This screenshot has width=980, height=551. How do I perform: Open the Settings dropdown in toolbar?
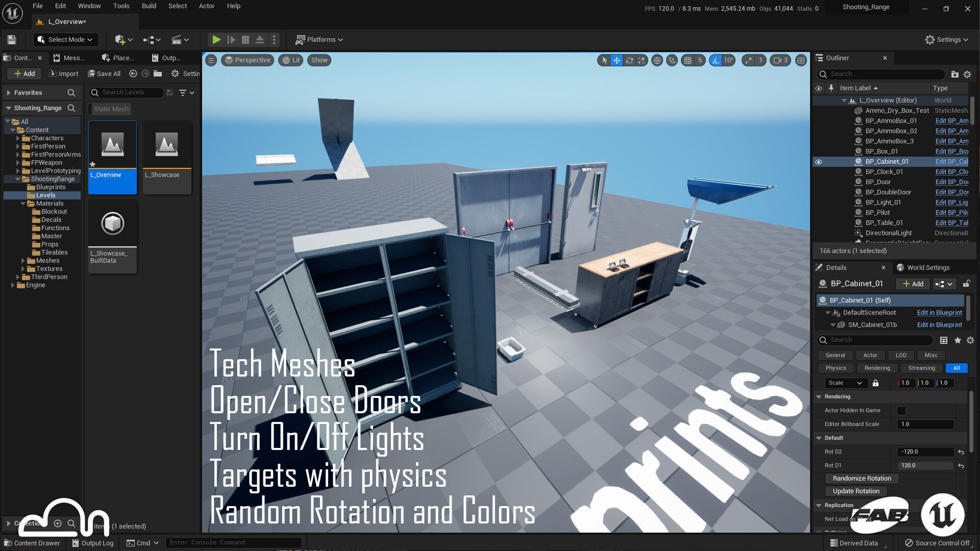tap(947, 40)
